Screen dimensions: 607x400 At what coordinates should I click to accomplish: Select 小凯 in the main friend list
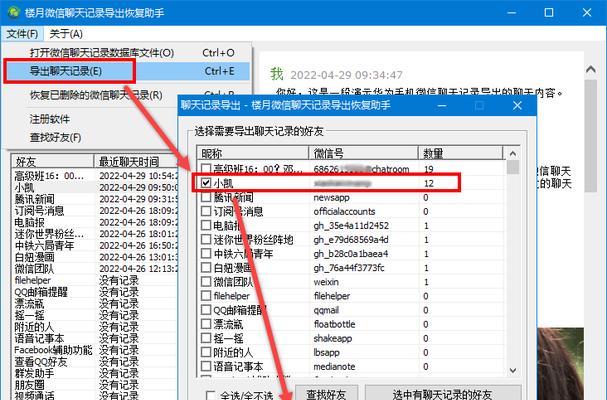pyautogui.click(x=24, y=187)
